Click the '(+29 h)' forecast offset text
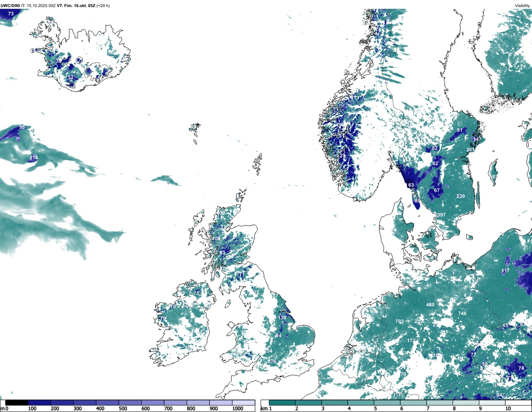This screenshot has height=412, width=532. pyautogui.click(x=103, y=6)
